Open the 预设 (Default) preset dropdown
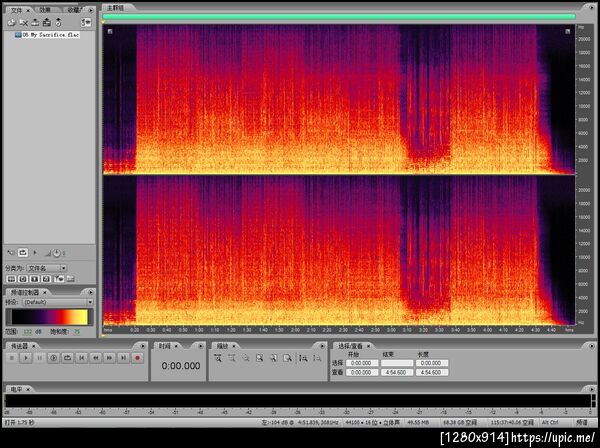 58,302
